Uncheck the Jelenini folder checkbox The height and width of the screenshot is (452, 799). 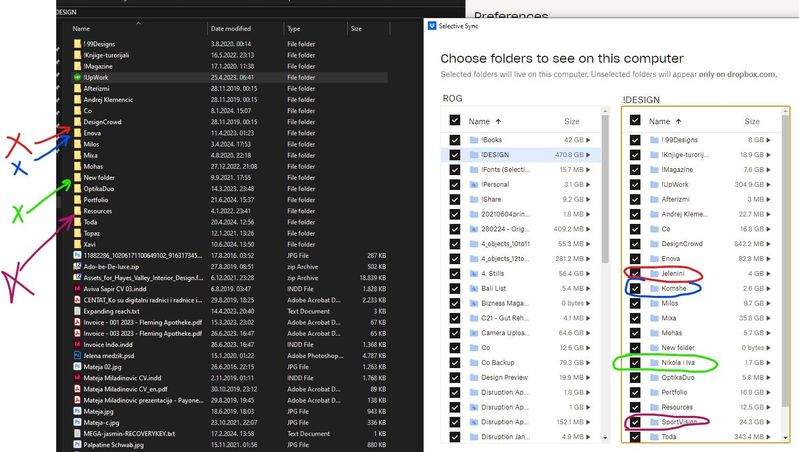pos(635,273)
